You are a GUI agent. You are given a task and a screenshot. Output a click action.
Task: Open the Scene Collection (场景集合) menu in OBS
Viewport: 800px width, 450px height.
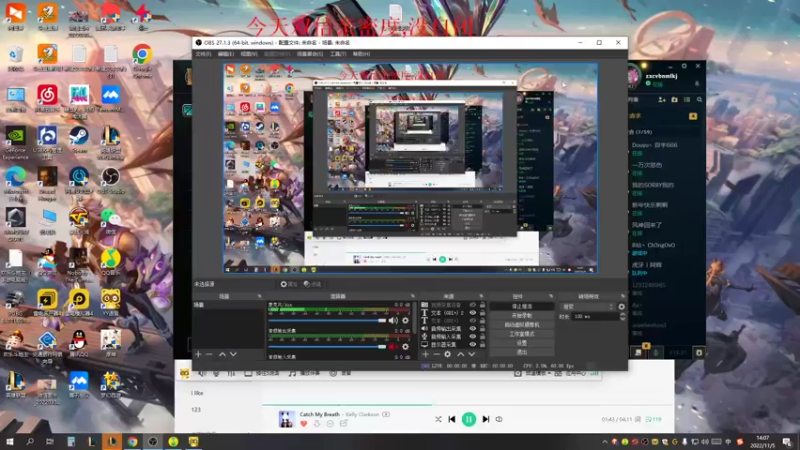[310, 54]
